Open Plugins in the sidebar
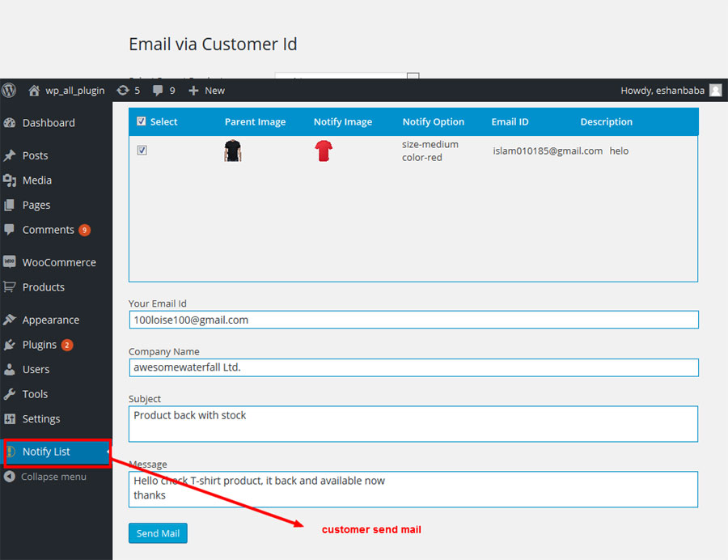 pyautogui.click(x=39, y=345)
